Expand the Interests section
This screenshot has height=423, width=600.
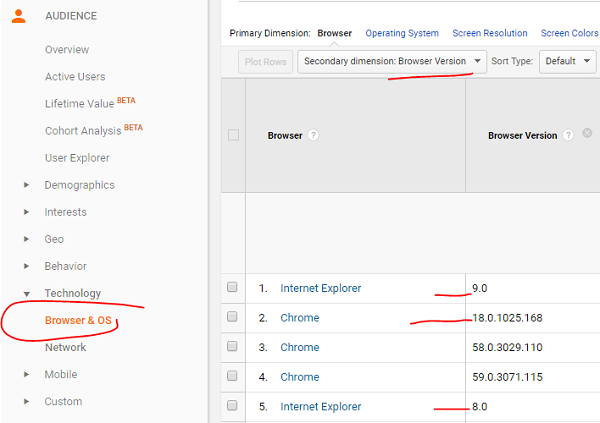pyautogui.click(x=26, y=212)
